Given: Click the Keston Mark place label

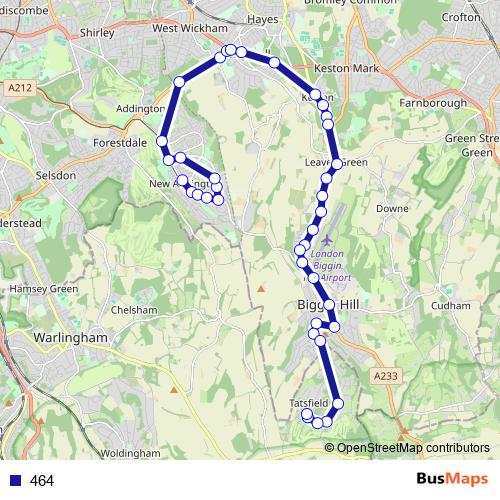Looking at the screenshot, I should pos(347,68).
